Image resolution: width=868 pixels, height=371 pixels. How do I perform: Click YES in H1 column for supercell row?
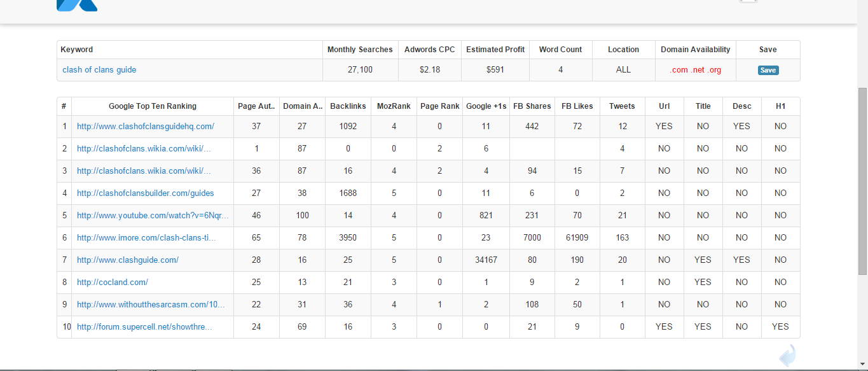click(x=780, y=326)
